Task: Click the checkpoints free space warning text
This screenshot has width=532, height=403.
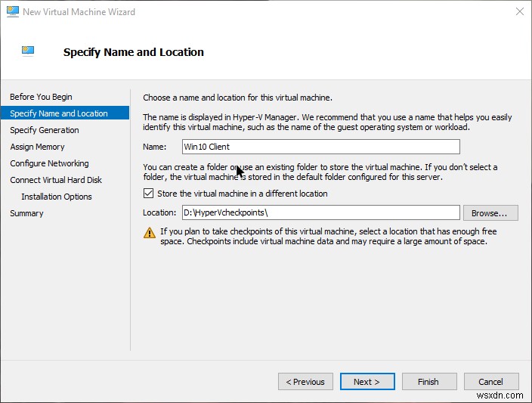Action: click(x=329, y=237)
